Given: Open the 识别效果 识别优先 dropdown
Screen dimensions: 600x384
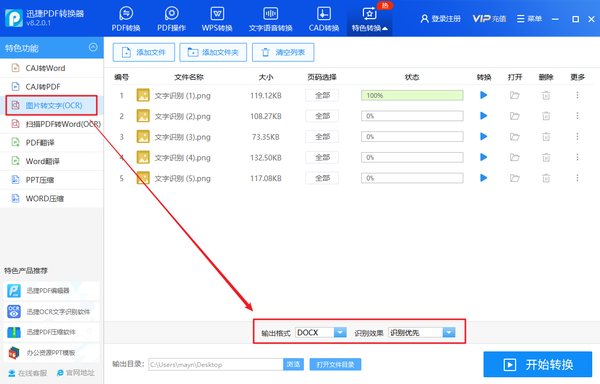Looking at the screenshot, I should click(x=422, y=332).
